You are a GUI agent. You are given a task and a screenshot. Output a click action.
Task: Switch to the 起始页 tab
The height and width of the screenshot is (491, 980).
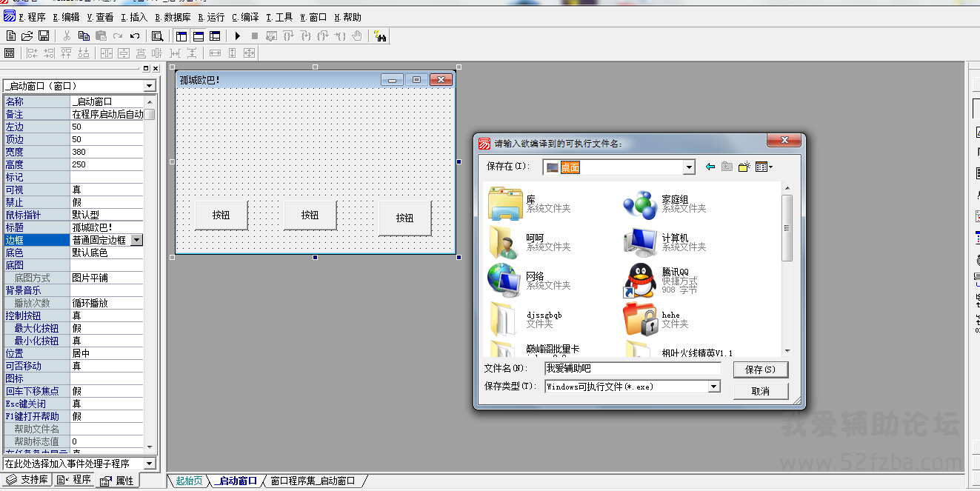coord(189,481)
